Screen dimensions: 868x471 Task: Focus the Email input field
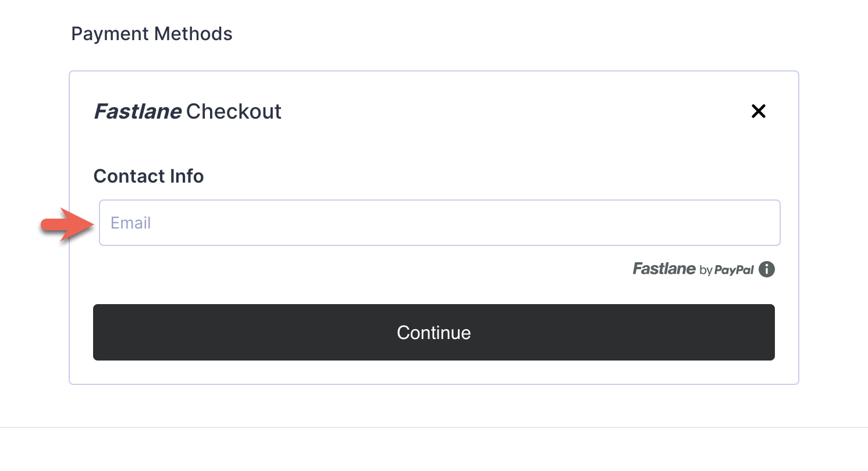439,223
